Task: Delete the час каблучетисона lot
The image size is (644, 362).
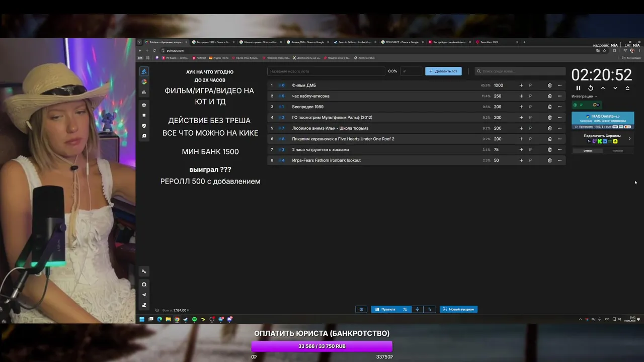Action: [x=549, y=96]
